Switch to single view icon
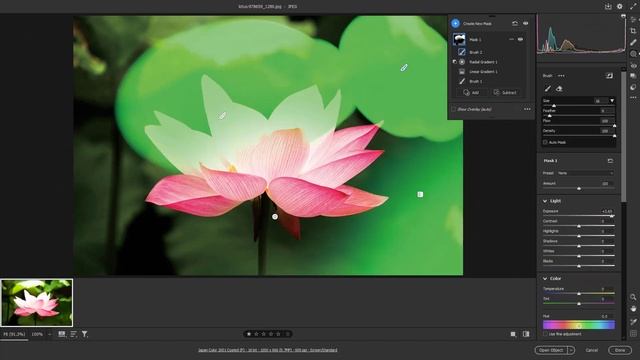The image size is (640, 360). 513,334
